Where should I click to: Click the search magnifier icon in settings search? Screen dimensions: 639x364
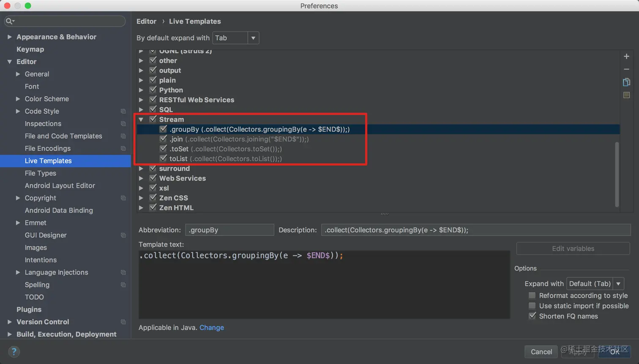pyautogui.click(x=10, y=21)
